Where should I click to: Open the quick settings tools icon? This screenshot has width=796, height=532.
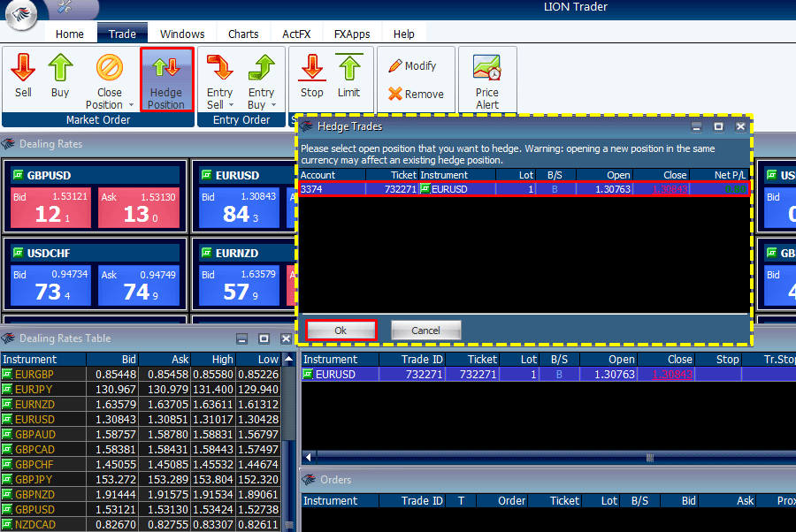[65, 6]
